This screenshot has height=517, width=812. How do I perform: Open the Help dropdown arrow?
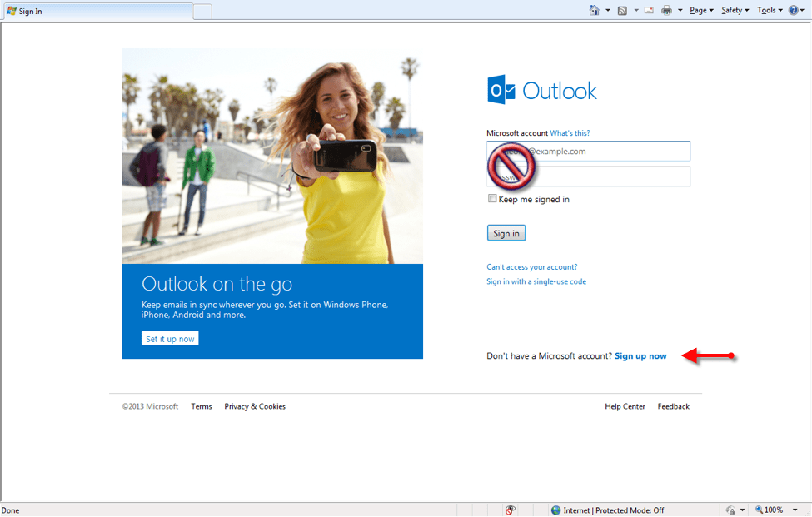[x=802, y=10]
